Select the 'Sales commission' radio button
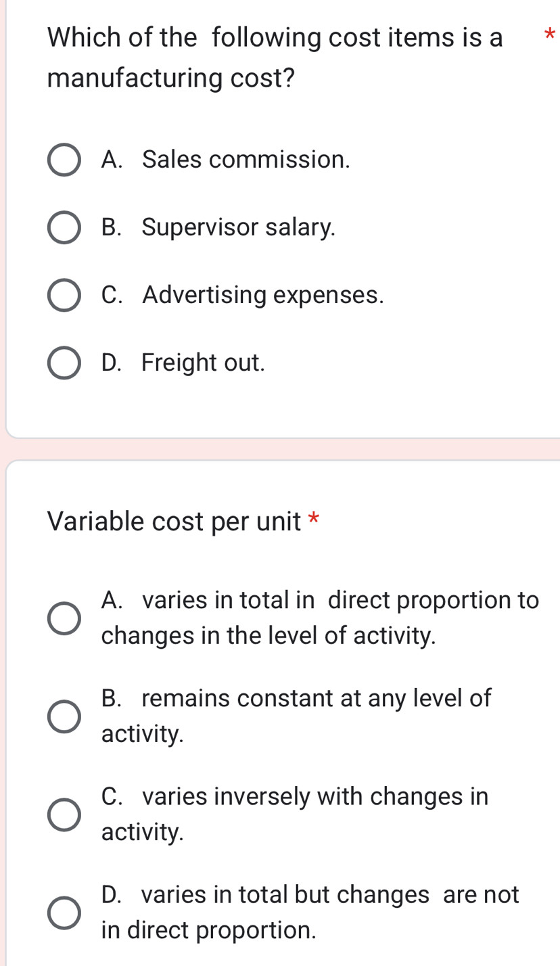Screen dimensions: 560x966 [x=64, y=160]
